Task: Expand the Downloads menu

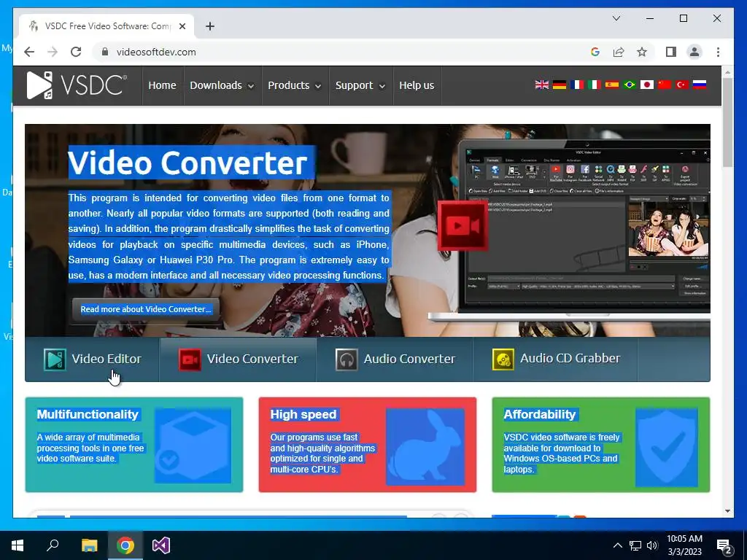Action: [222, 86]
